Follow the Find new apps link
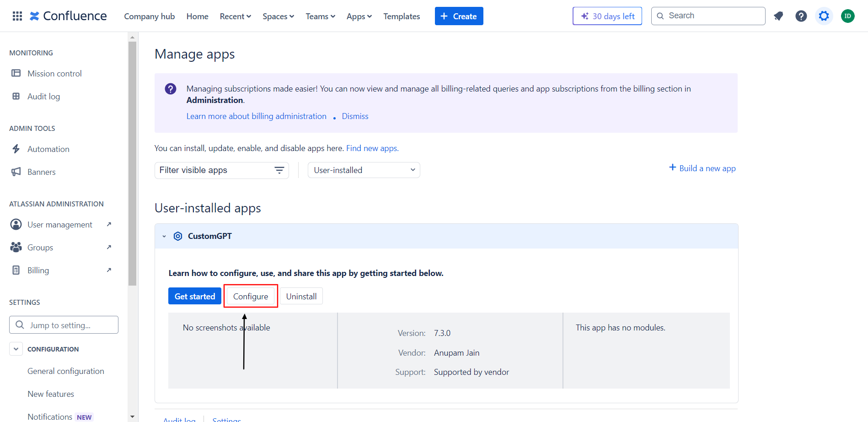Viewport: 868px width, 422px height. [x=372, y=148]
